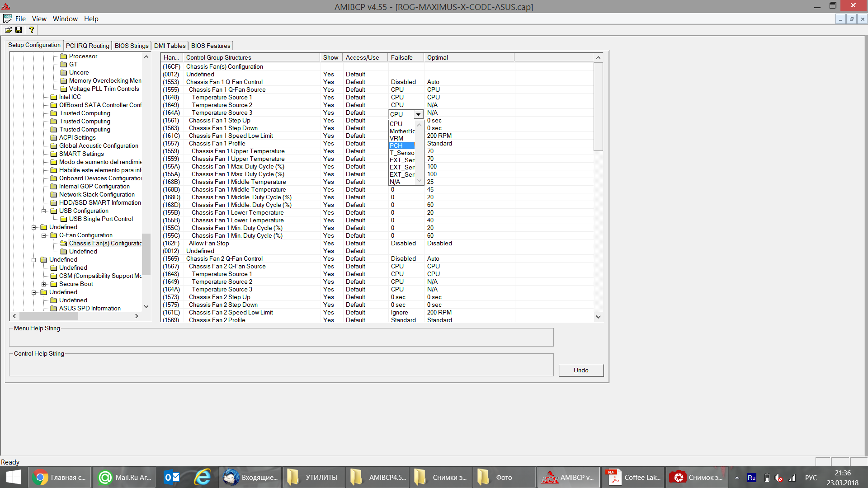Click the Save floppy disk toolbar icon

pos(19,30)
